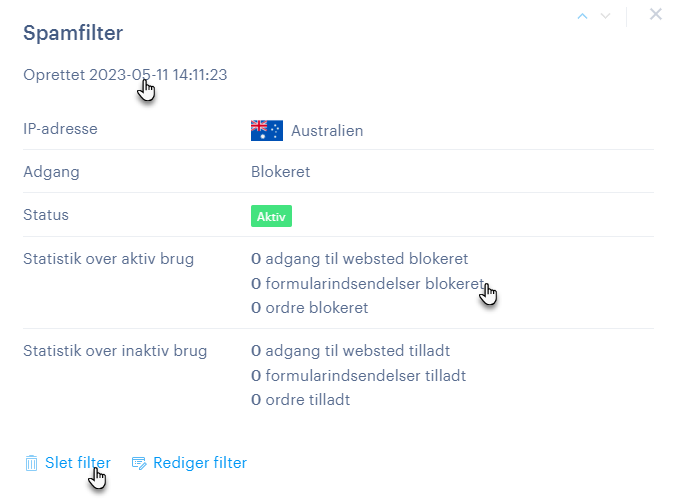Click the formularindsendelser blokeret statistic
The image size is (675, 499).
coord(367,283)
